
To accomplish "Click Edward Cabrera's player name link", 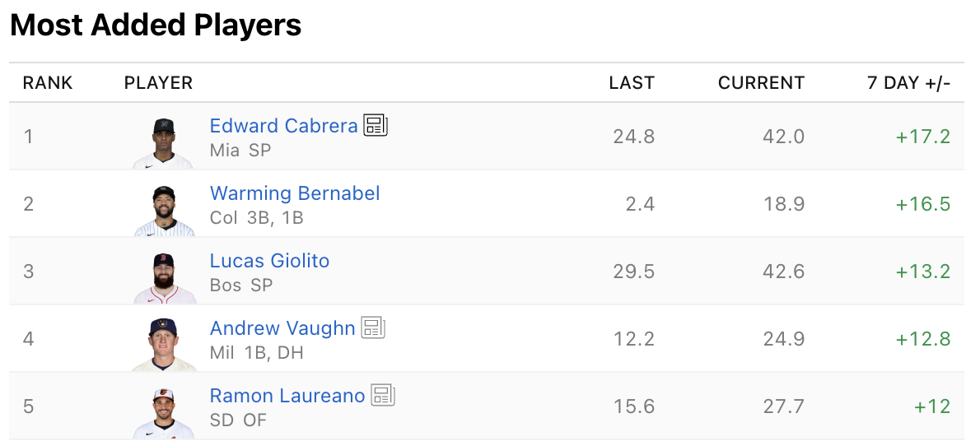I will point(283,126).
